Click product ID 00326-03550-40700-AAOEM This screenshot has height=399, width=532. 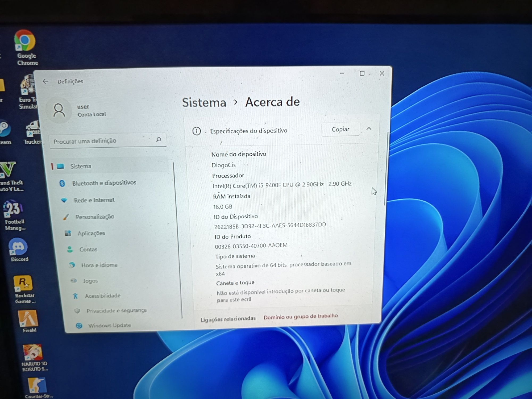click(251, 246)
